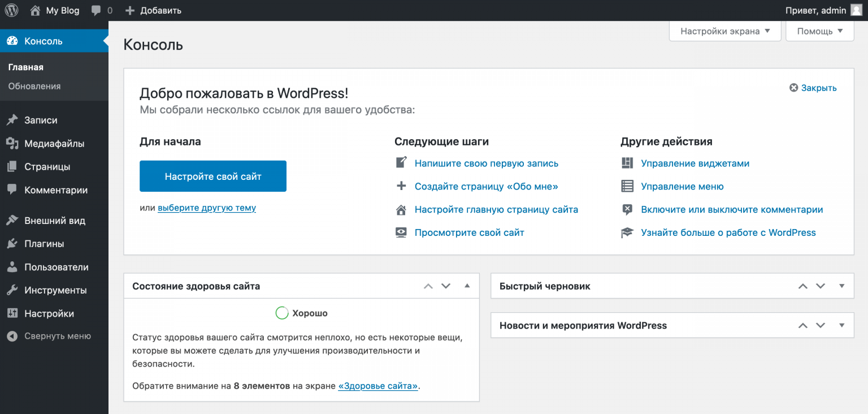Follow the «Здоровье сайта» link

point(377,386)
